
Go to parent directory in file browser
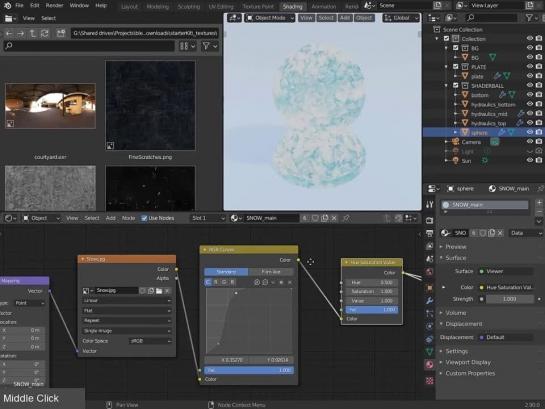(33, 34)
